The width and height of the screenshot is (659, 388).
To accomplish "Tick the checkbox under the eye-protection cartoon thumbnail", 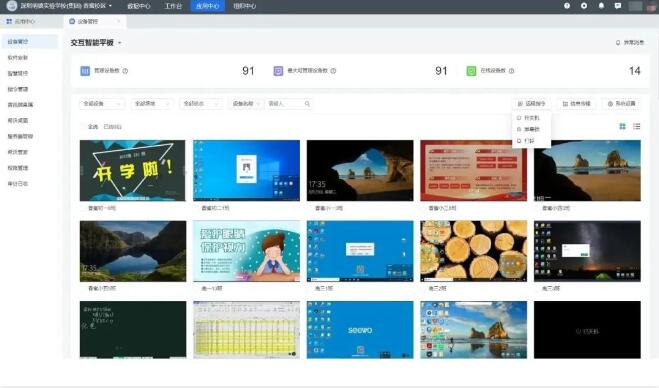I will coord(197,288).
